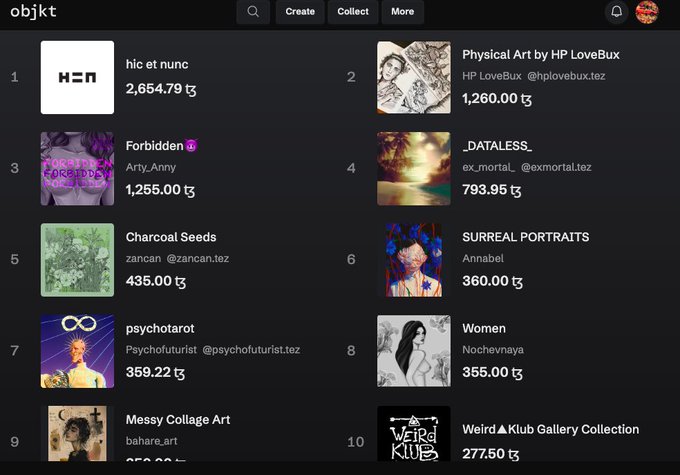This screenshot has width=680, height=475.
Task: Select the 1,255.00 tez volume
Action: pos(160,190)
